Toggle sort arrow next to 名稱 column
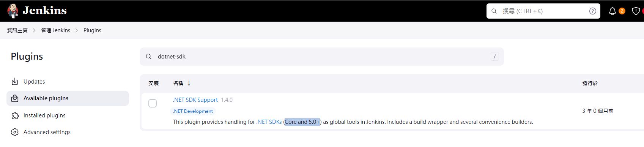The image size is (644, 147). [x=189, y=83]
